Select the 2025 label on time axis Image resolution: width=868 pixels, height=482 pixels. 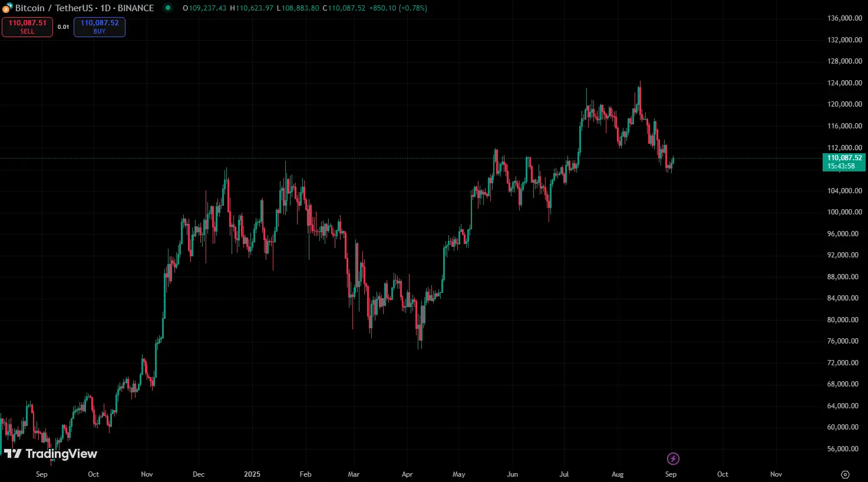[x=252, y=474]
